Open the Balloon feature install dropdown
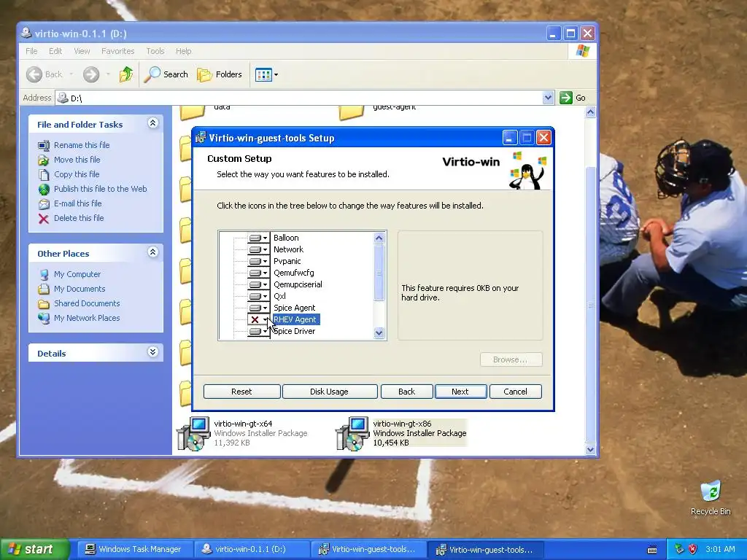Image resolution: width=747 pixels, height=560 pixels. click(x=258, y=238)
